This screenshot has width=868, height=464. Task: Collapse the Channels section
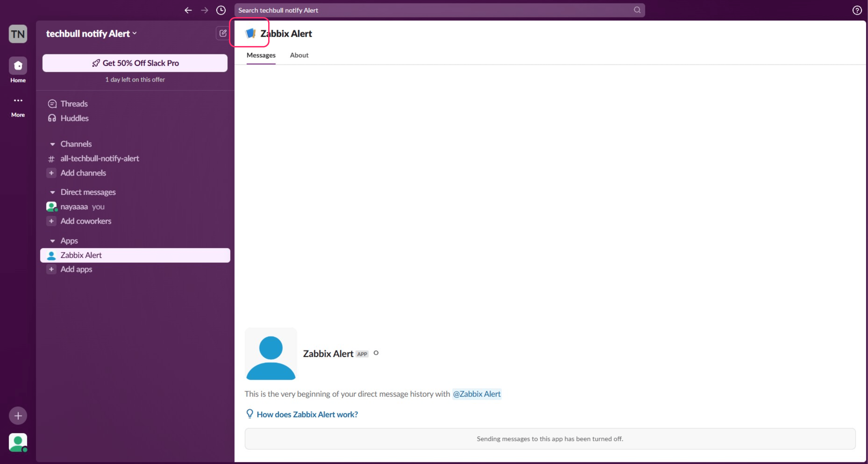tap(53, 144)
